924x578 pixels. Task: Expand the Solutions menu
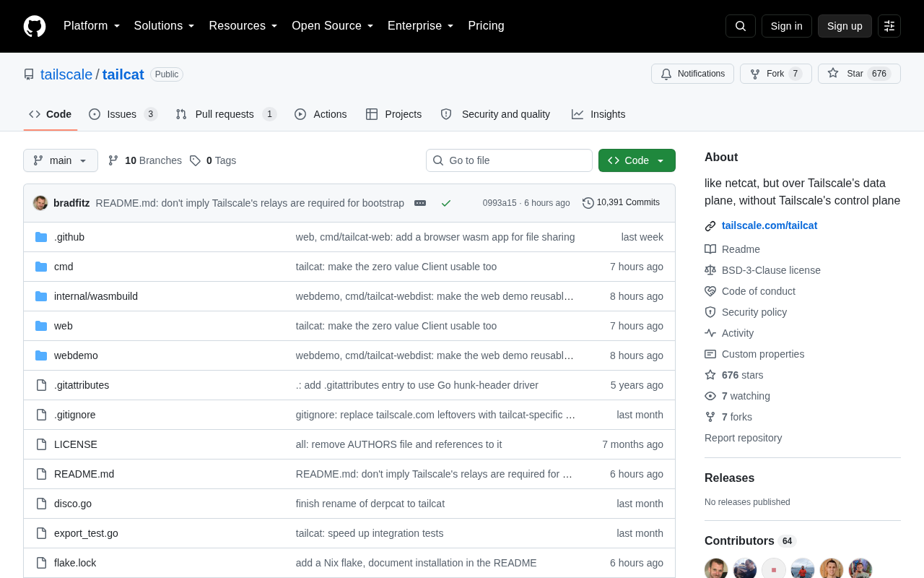click(x=165, y=26)
